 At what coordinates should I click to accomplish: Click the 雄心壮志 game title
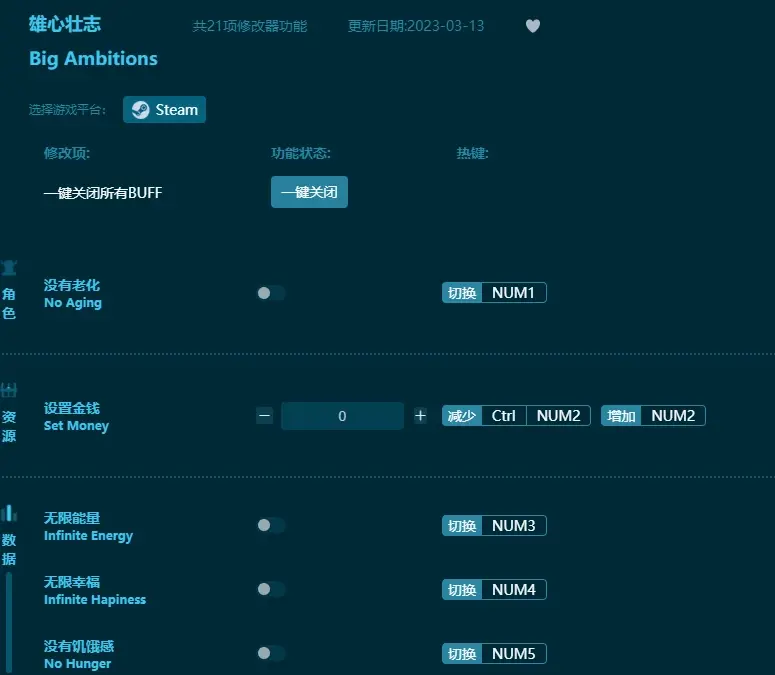click(x=65, y=24)
